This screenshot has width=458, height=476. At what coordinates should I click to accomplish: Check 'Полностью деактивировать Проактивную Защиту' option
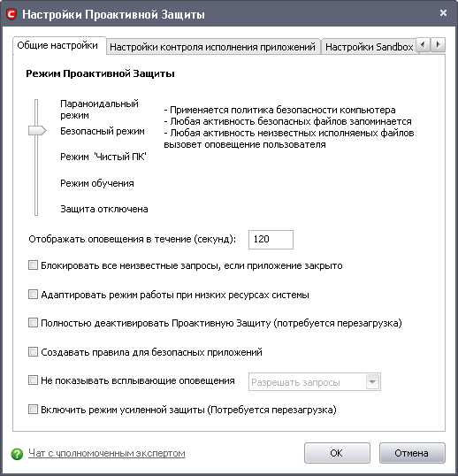click(33, 322)
